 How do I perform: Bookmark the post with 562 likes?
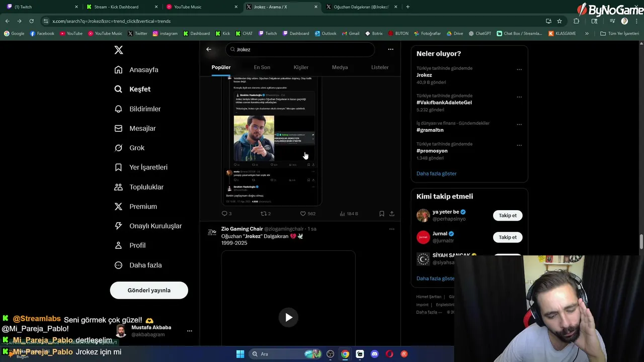[382, 214]
